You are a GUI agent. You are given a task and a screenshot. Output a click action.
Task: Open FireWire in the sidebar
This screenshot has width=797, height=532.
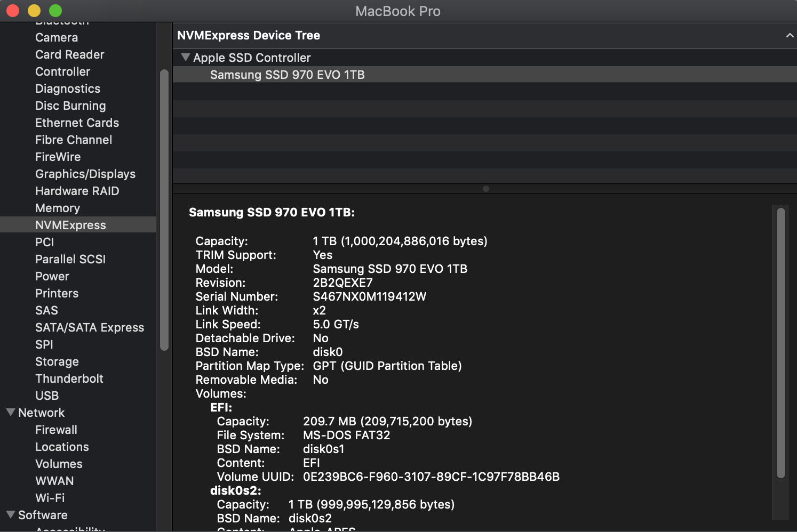point(58,157)
